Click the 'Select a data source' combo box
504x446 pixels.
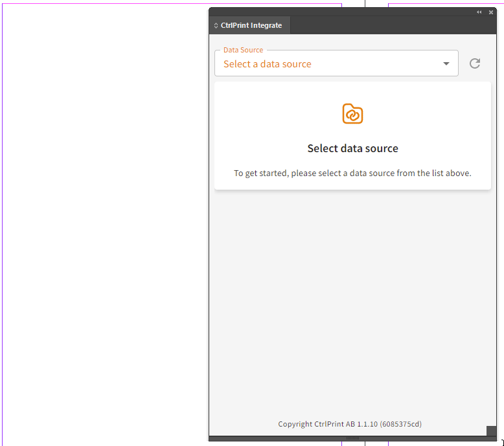click(x=324, y=64)
